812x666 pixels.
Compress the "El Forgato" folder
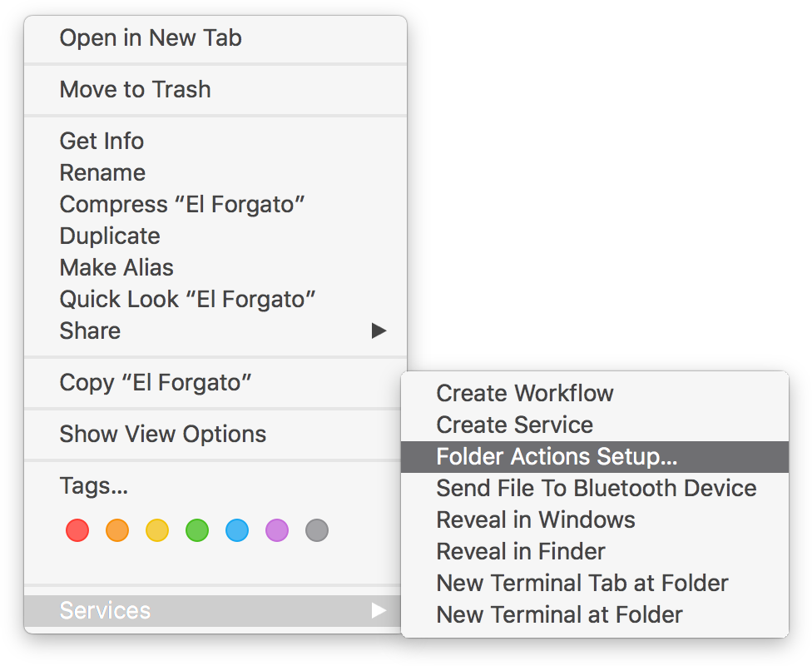coord(215,204)
